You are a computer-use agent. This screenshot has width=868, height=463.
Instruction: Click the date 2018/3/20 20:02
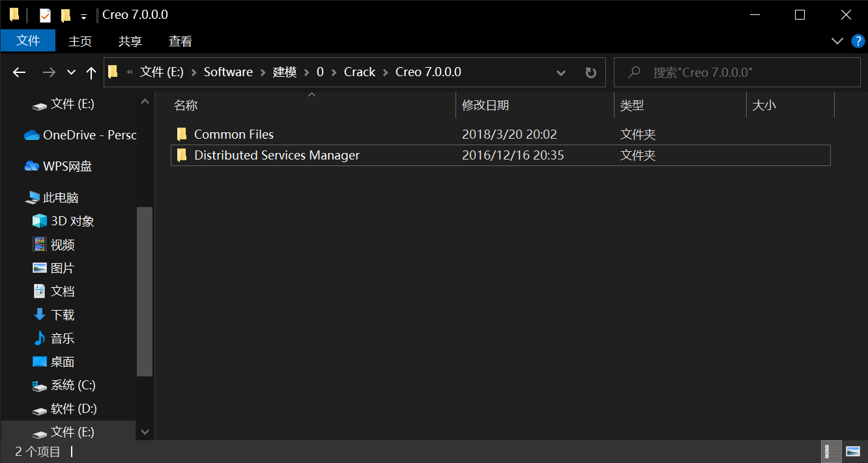click(510, 135)
